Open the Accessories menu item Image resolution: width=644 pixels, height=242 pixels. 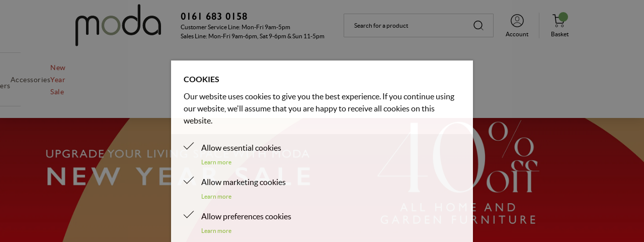(x=30, y=80)
